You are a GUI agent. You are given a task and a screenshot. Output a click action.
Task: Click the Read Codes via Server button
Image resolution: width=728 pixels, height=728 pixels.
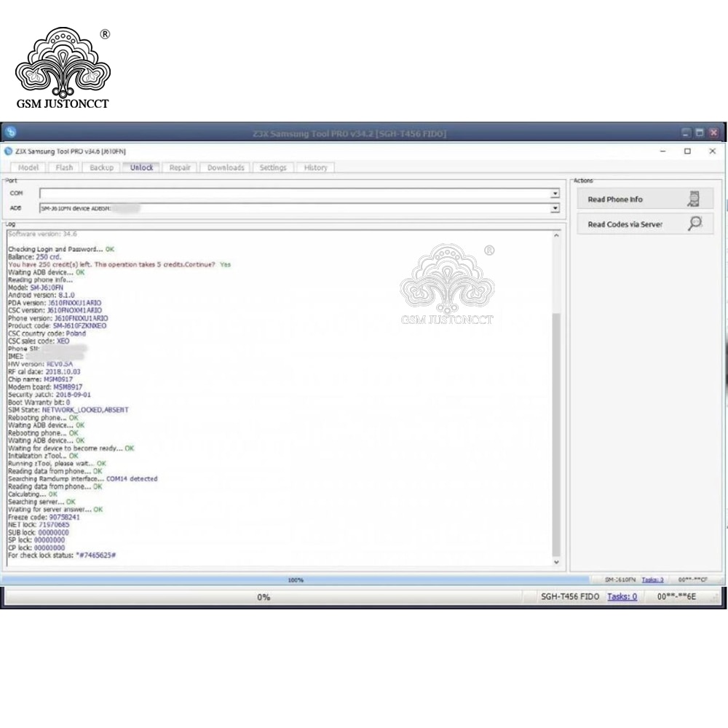tap(645, 224)
